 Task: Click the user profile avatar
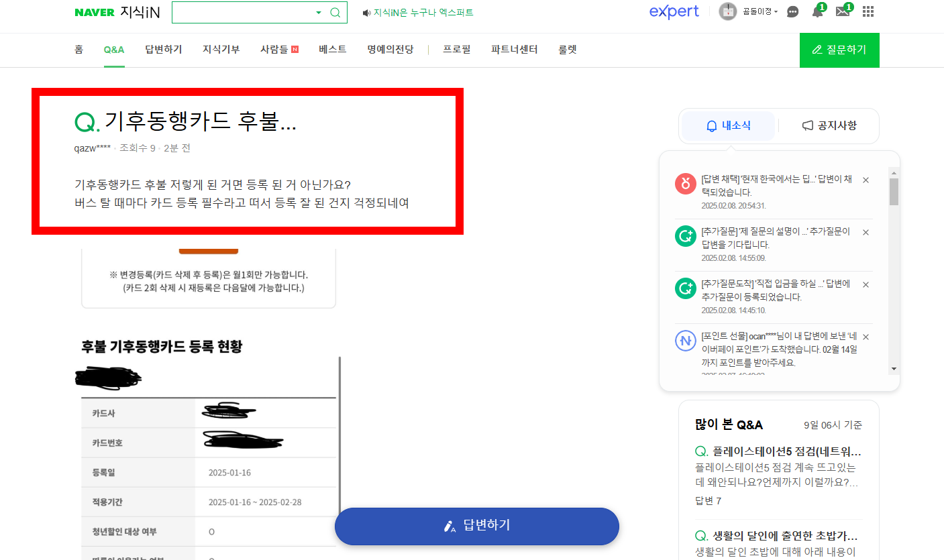point(728,11)
